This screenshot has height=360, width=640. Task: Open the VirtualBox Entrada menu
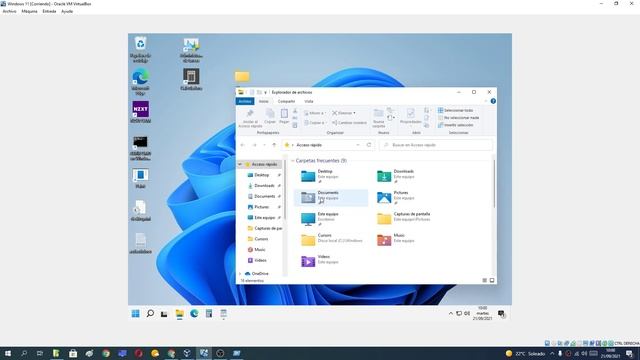[x=49, y=11]
